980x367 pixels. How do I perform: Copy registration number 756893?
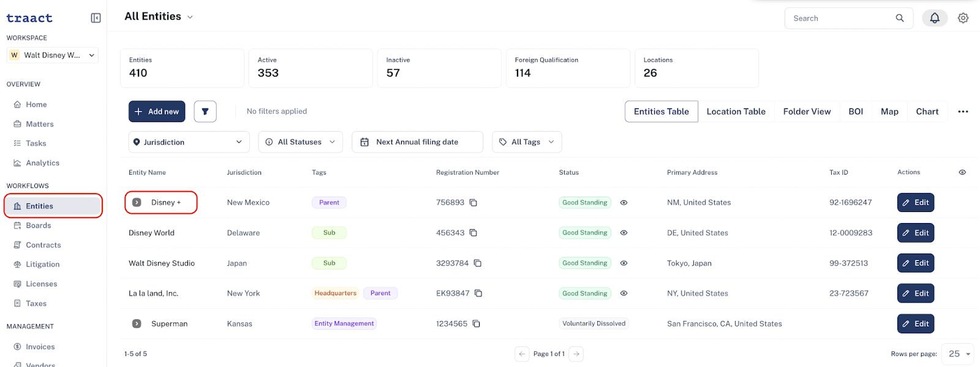point(473,203)
